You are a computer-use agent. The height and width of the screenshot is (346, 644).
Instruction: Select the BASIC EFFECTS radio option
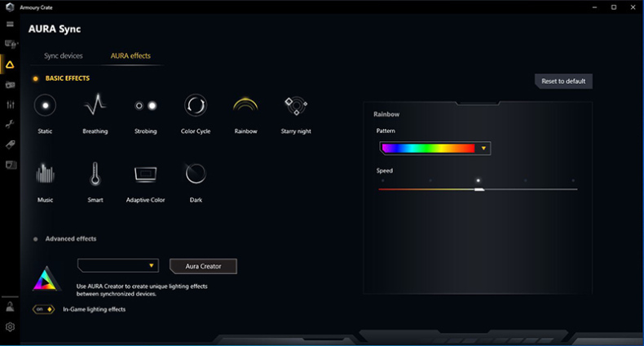click(x=36, y=78)
